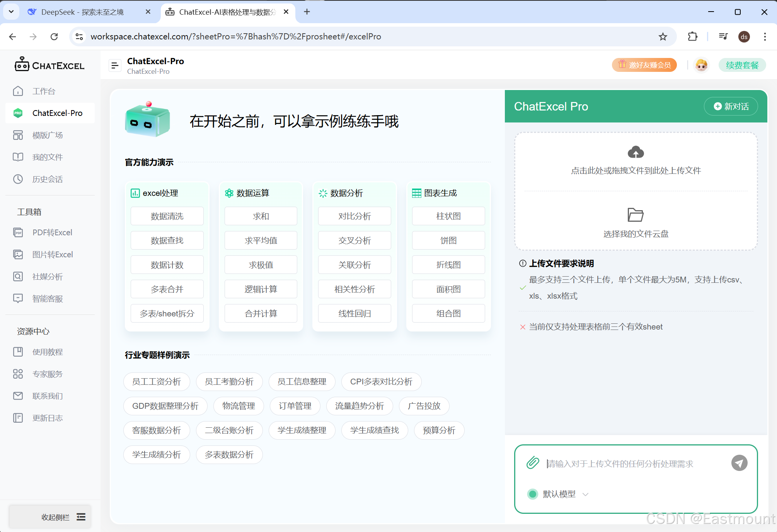This screenshot has height=532, width=777.
Task: Open PDF转Excel tool in sidebar
Action: click(x=52, y=233)
